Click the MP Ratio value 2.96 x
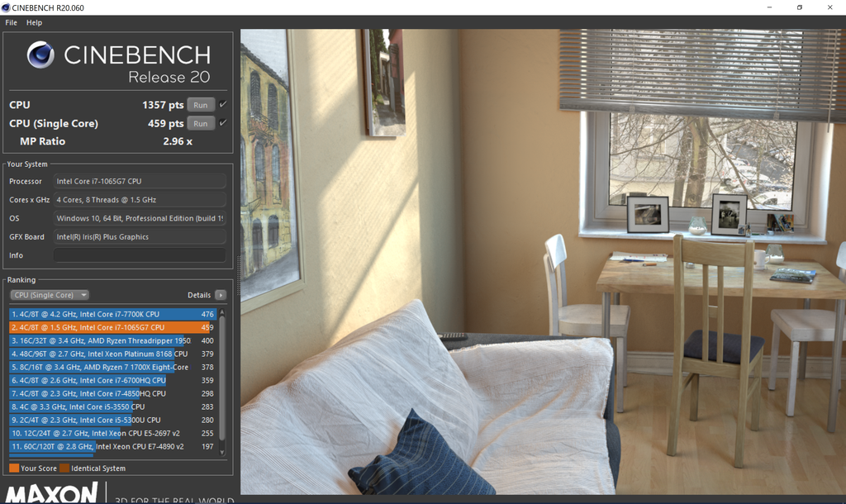846x504 pixels. pos(178,141)
